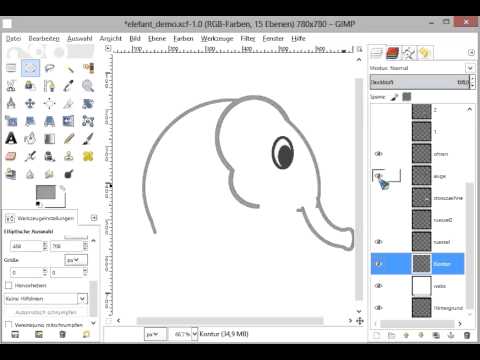Viewport: 480px width, 360px height.
Task: Create a new layer with bottom-left layers button
Action: [376, 335]
